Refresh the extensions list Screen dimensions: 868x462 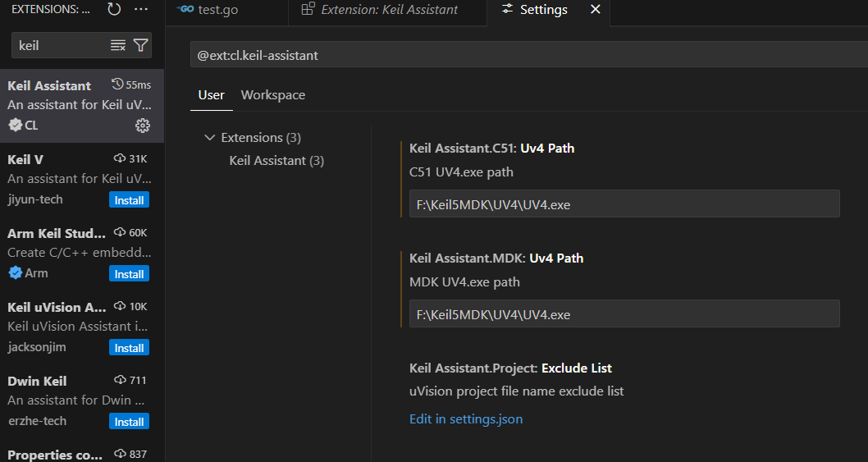tap(114, 9)
